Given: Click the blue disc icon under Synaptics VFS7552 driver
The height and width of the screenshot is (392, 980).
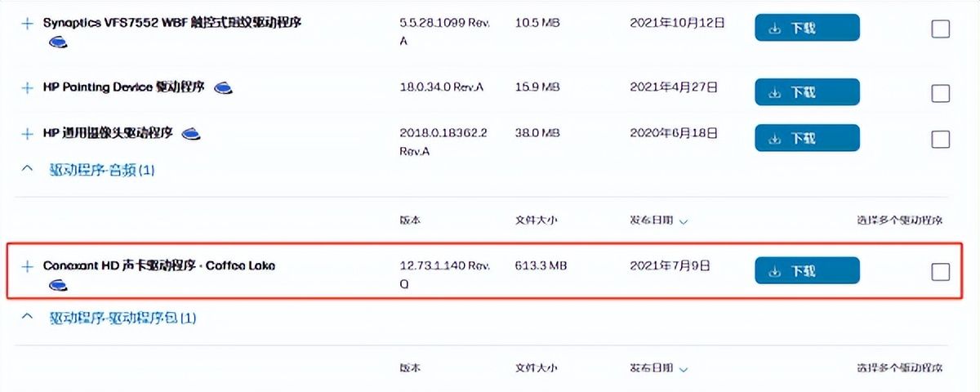Looking at the screenshot, I should (x=57, y=42).
